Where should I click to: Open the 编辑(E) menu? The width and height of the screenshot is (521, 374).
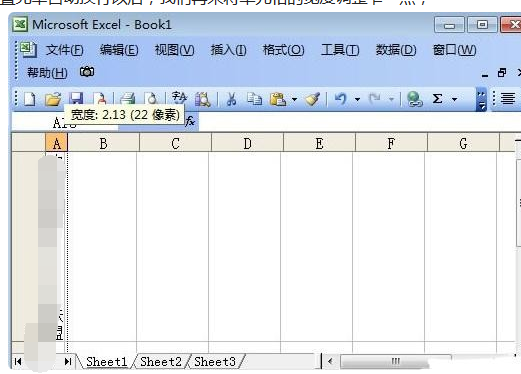pyautogui.click(x=119, y=50)
